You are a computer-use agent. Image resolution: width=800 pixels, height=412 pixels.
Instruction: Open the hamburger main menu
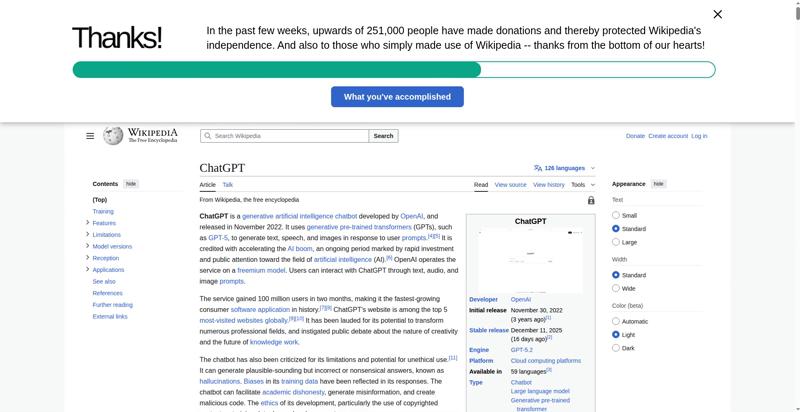point(90,136)
